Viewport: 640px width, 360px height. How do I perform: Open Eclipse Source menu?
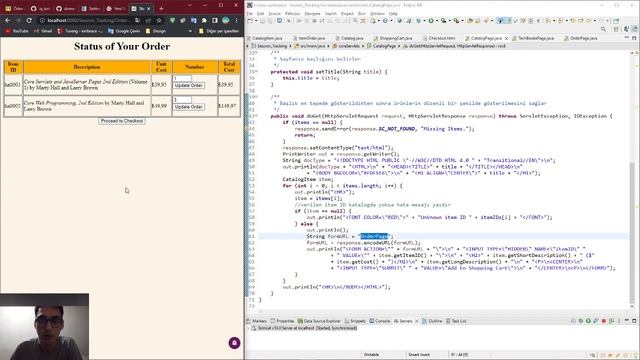coord(275,13)
